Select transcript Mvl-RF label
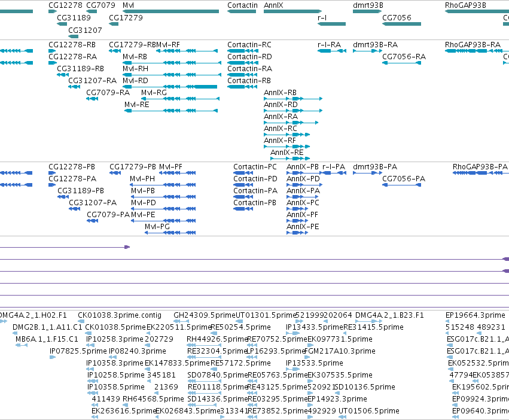 [168, 44]
